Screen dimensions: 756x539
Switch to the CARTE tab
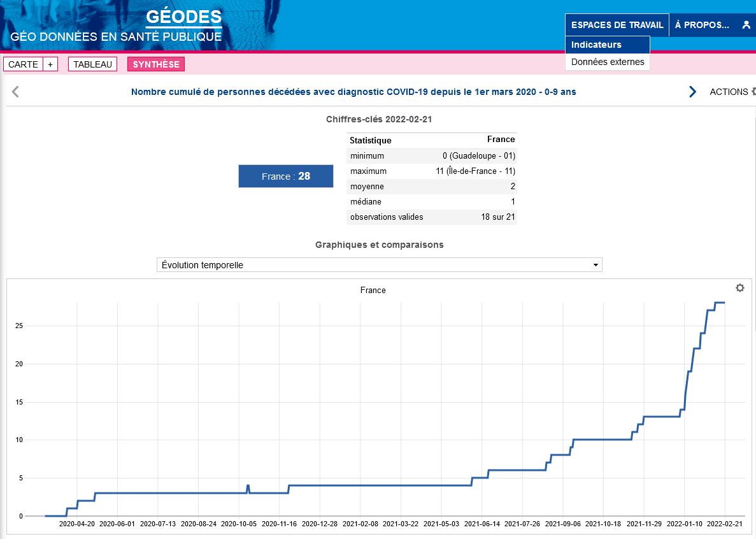[x=23, y=64]
